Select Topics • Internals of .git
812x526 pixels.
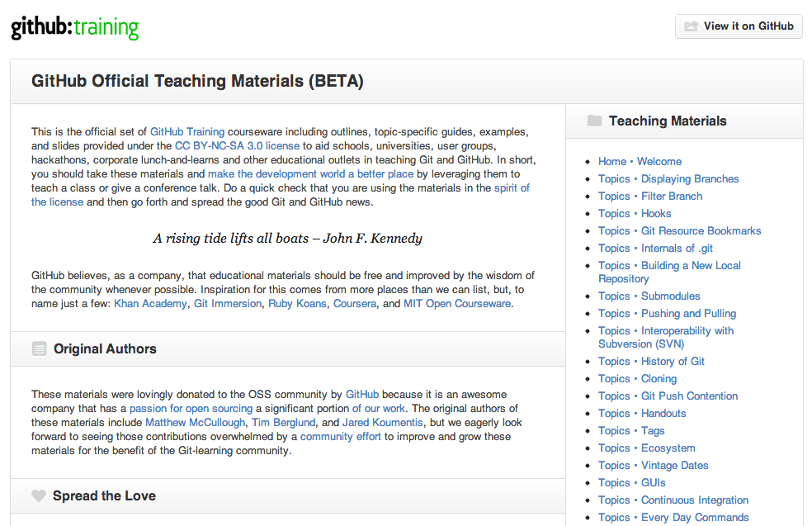point(655,249)
